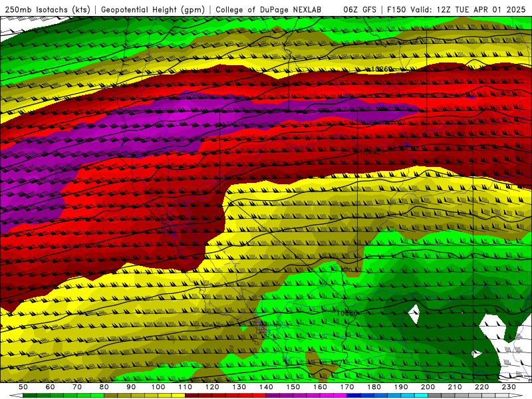Click the '06Z GFS' model run label
532x399 pixels.
coord(360,9)
